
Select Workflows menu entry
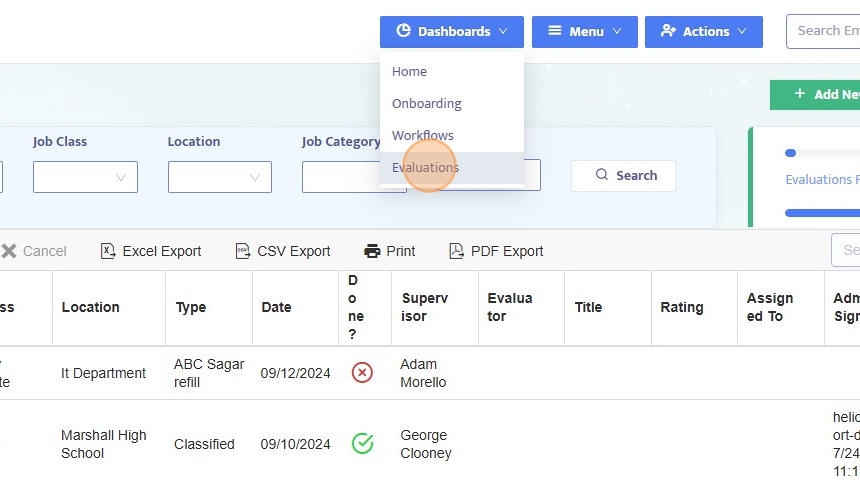click(x=423, y=136)
